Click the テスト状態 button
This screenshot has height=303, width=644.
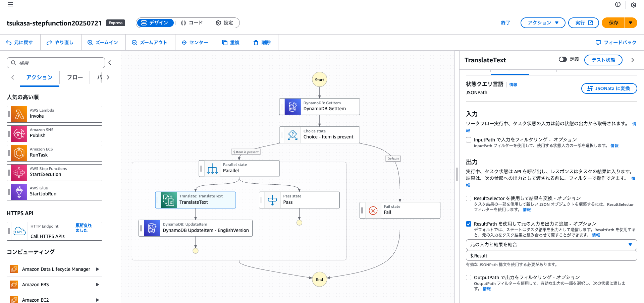(x=603, y=60)
